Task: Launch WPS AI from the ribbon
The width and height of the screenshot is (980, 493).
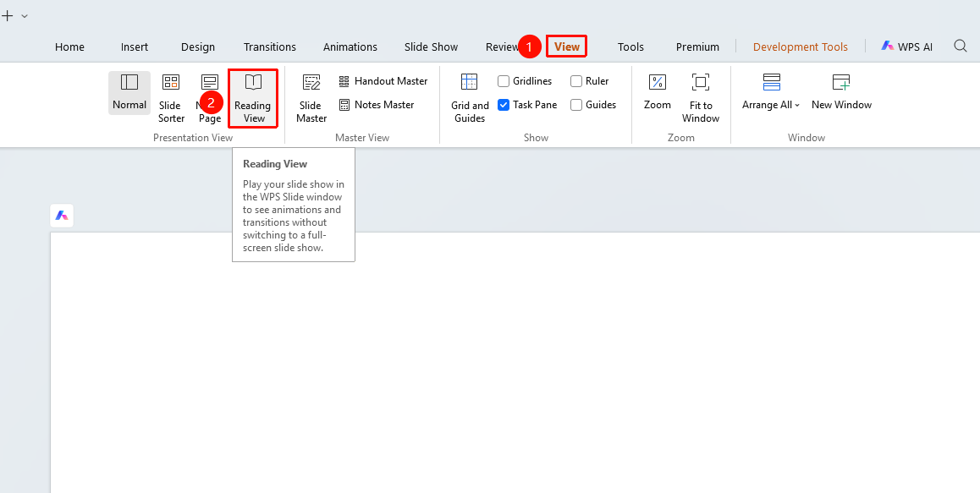Action: coord(907,47)
